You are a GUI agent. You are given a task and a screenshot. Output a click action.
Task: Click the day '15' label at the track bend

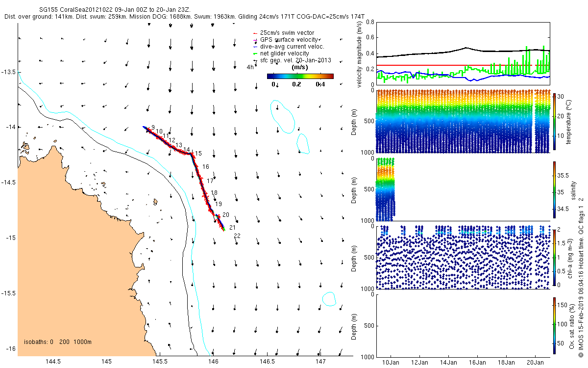tap(198, 154)
